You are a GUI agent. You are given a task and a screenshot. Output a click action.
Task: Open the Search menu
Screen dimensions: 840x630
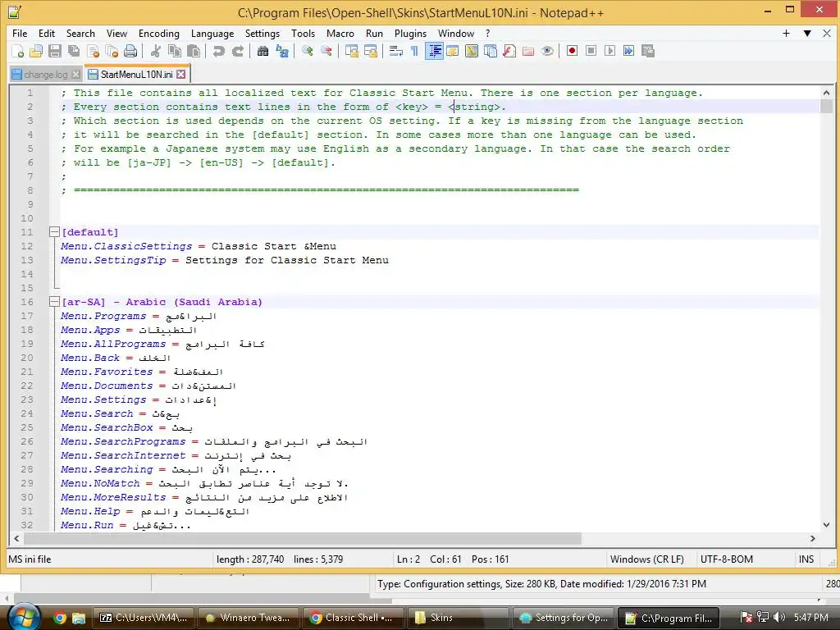point(80,33)
